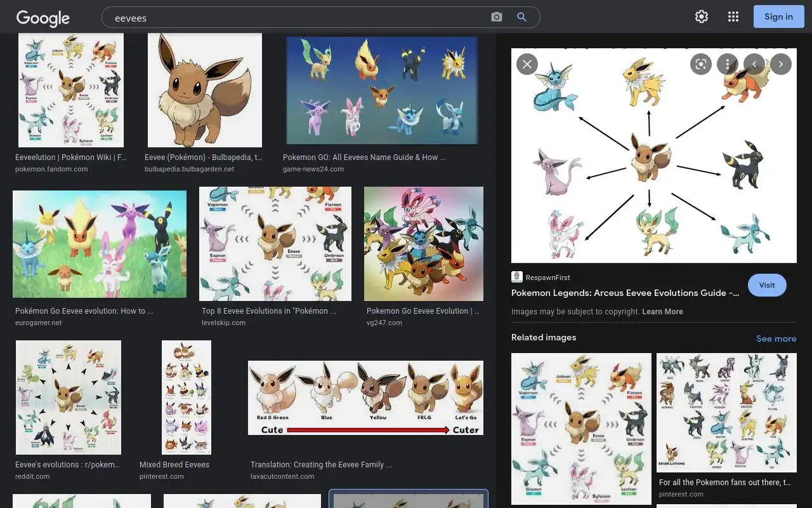Search inside image with Lens icon
Screen dimensions: 812x508
click(x=701, y=64)
